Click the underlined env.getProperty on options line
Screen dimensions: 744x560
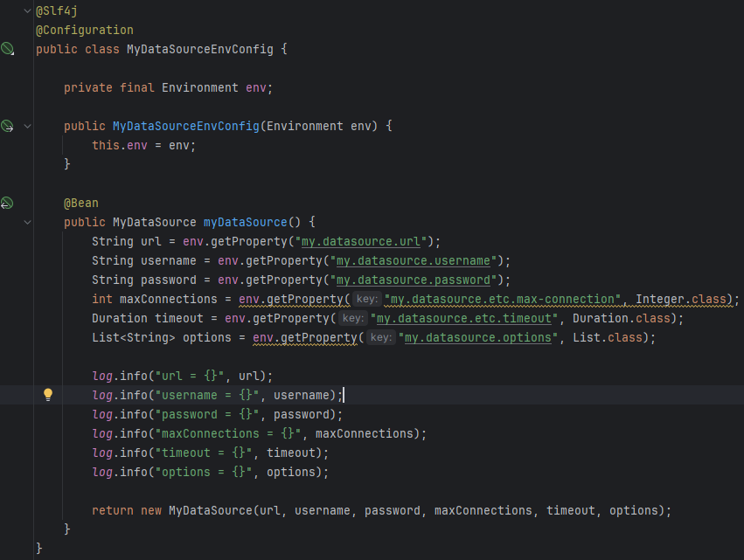304,337
